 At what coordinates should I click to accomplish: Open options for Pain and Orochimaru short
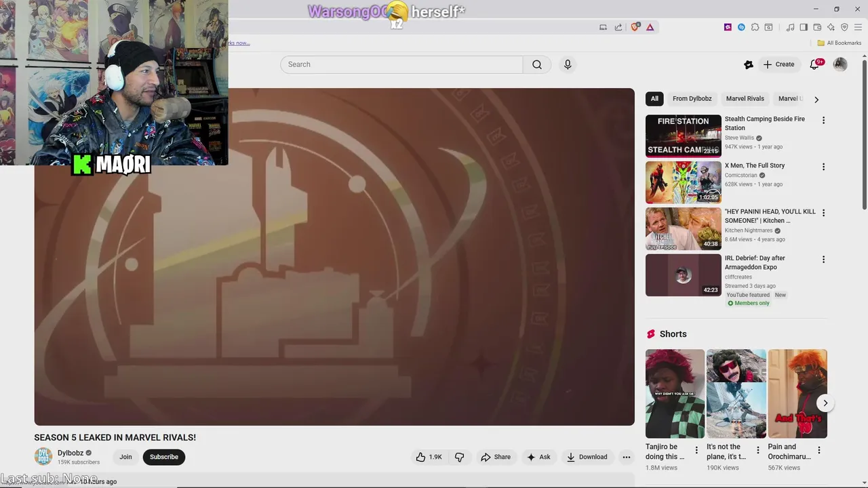[819, 450]
